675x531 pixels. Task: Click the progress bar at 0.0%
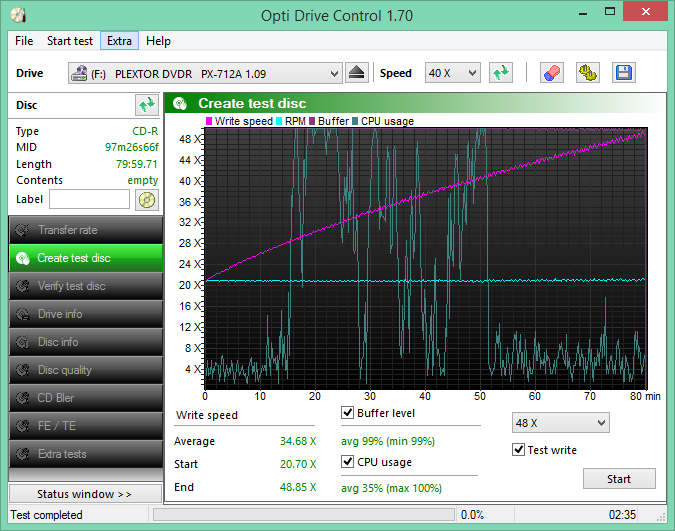[x=304, y=515]
